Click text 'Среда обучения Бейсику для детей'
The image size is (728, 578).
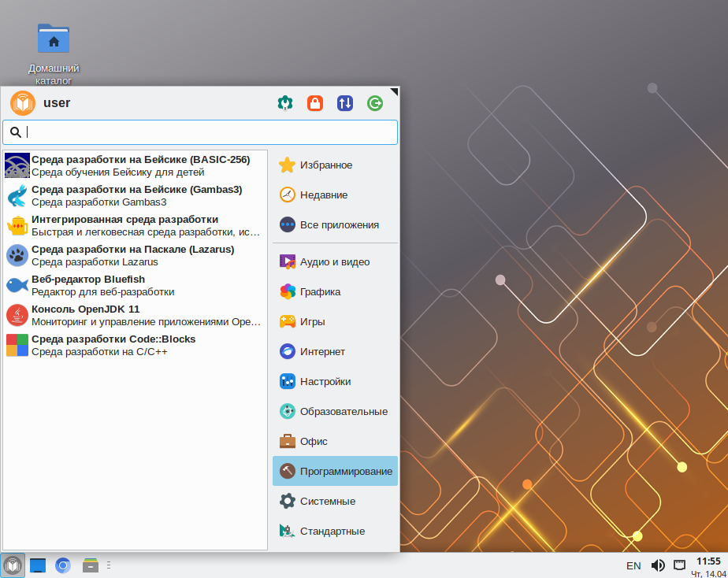118,172
